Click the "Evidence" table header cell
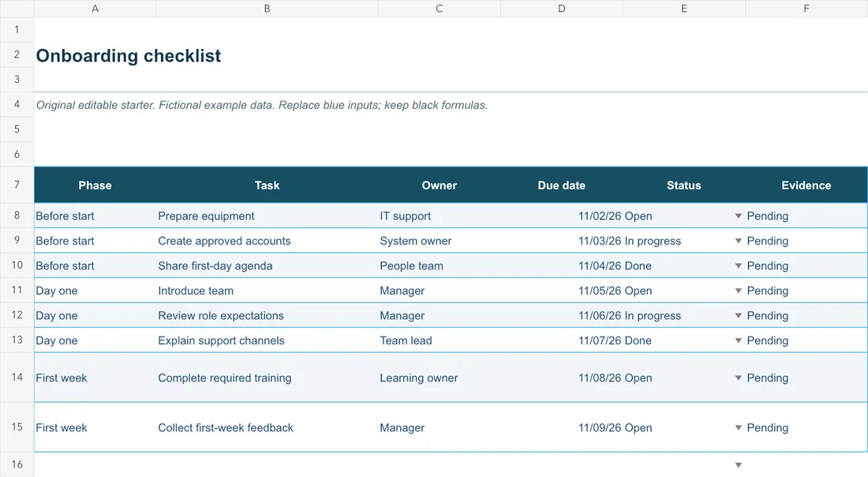Image resolution: width=868 pixels, height=477 pixels. [806, 185]
